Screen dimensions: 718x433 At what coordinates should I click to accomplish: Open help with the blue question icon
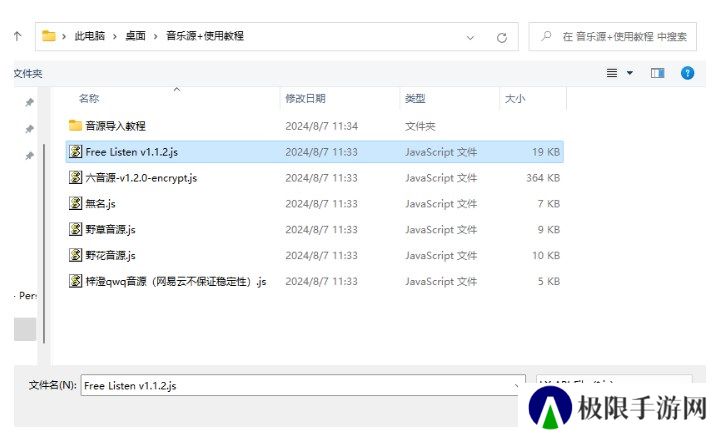tap(687, 73)
